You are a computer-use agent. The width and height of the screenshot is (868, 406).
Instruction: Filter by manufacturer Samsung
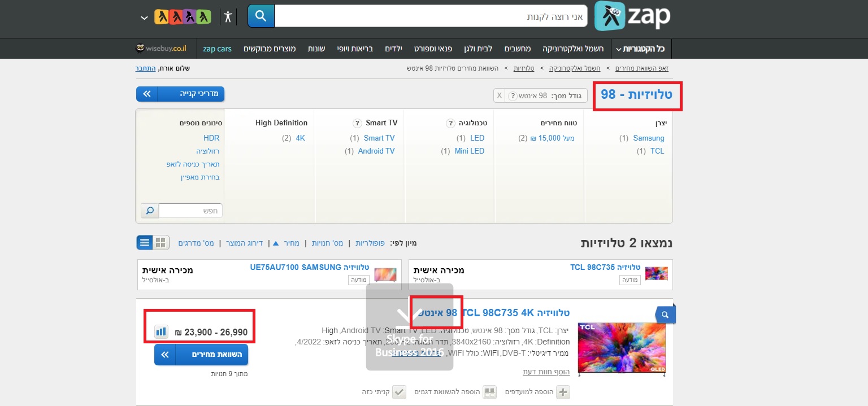(649, 138)
